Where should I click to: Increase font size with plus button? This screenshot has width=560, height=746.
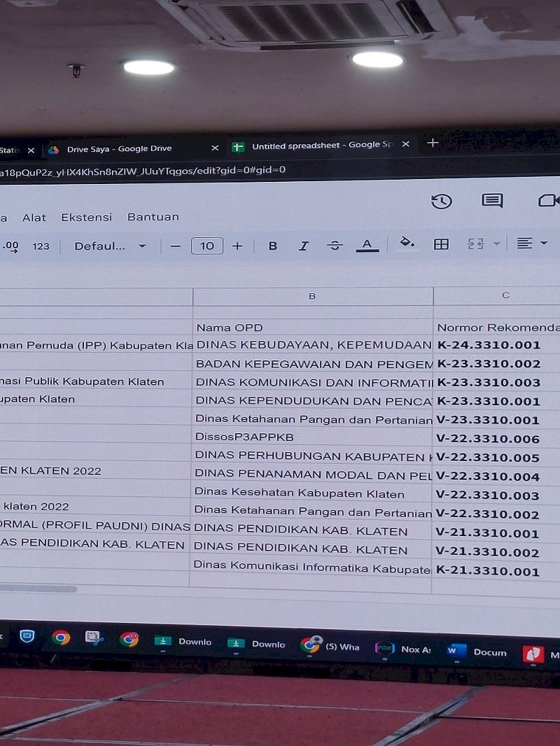[x=237, y=246]
